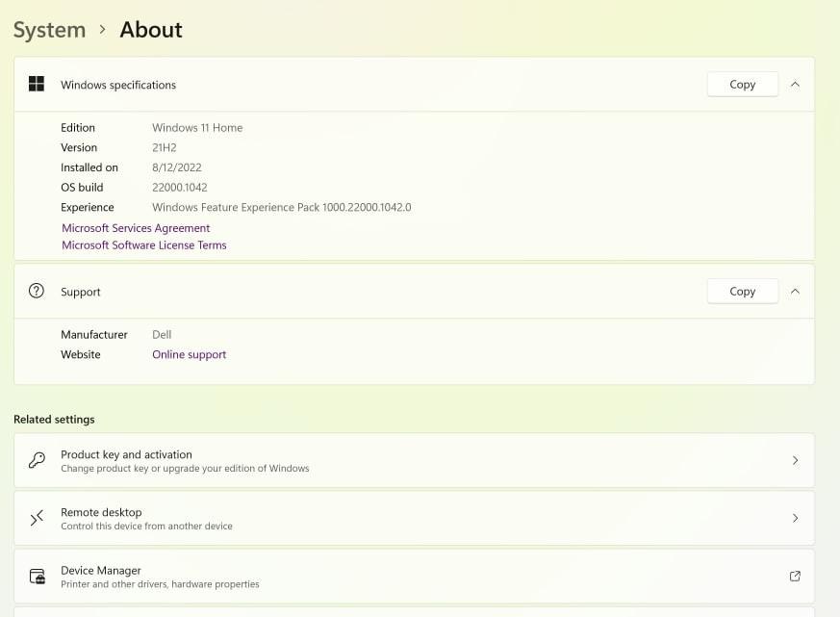
Task: Click the Website label
Action: click(81, 354)
